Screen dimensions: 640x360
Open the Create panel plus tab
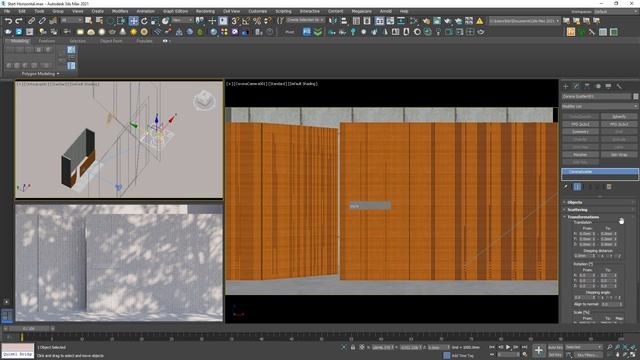click(566, 86)
